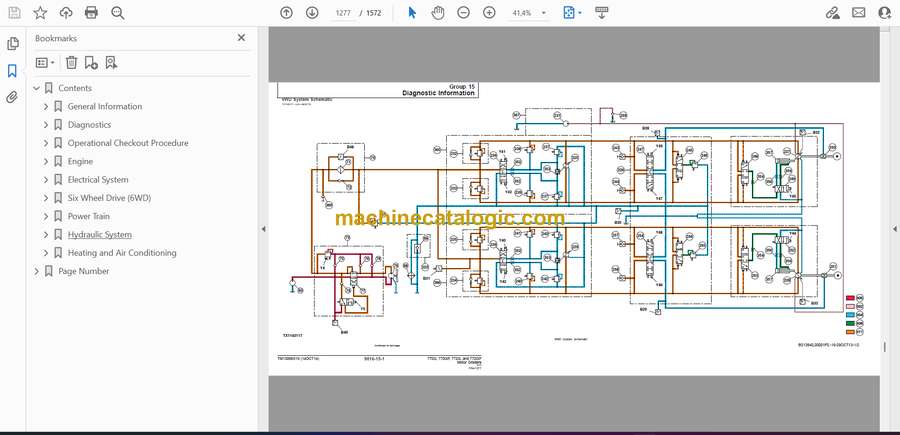The image size is (900, 435).
Task: Zoom out with the minus button
Action: pos(464,13)
